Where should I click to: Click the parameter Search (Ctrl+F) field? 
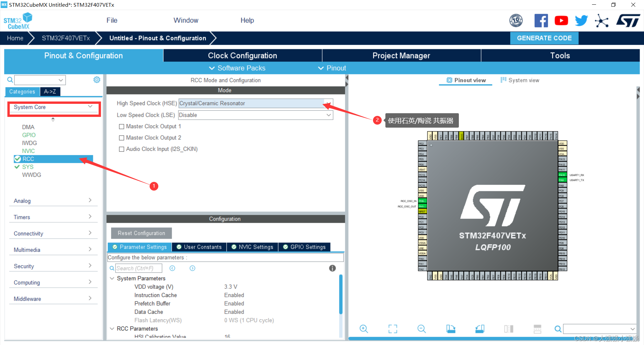pyautogui.click(x=139, y=268)
